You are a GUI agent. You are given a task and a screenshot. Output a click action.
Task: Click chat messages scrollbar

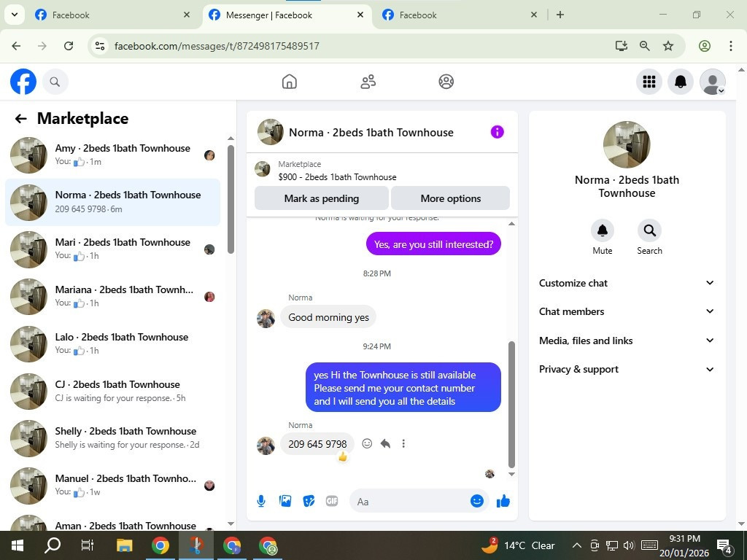[511, 405]
